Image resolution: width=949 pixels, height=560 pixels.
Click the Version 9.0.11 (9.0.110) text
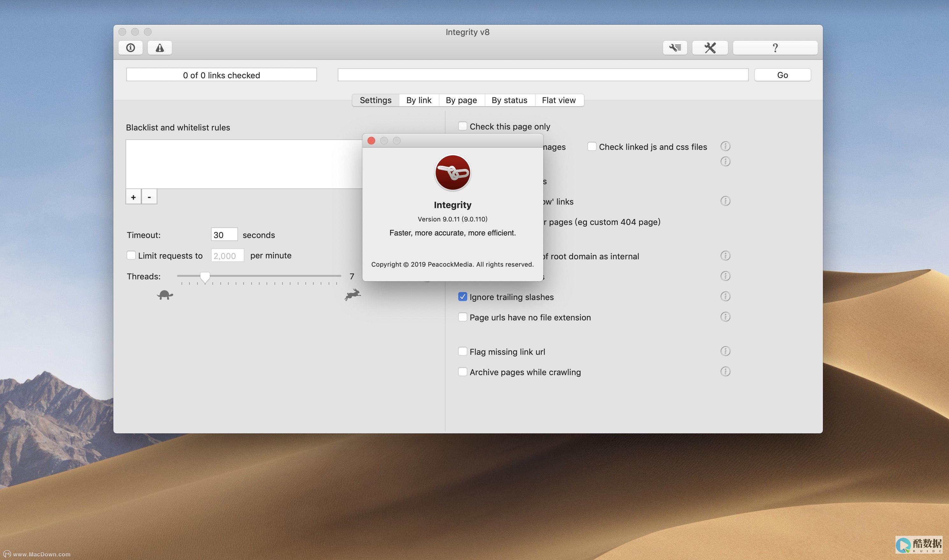coord(453,219)
